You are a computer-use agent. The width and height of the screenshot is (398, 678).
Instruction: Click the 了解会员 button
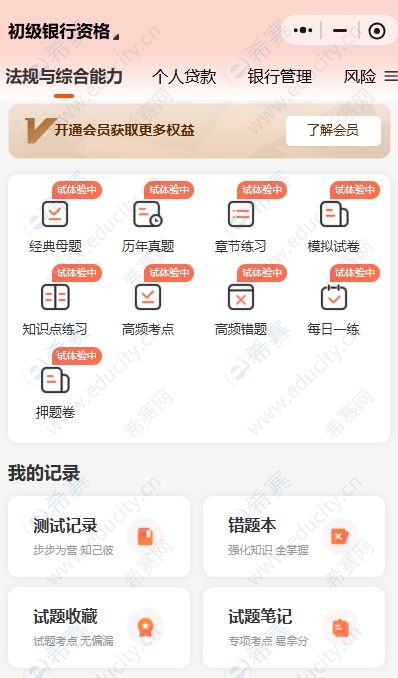(333, 131)
